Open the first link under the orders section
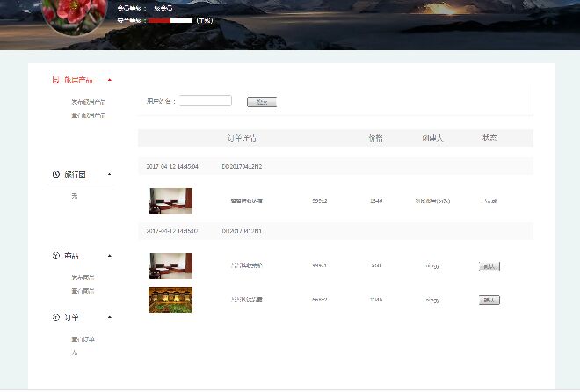The image size is (580, 392). coord(84,338)
